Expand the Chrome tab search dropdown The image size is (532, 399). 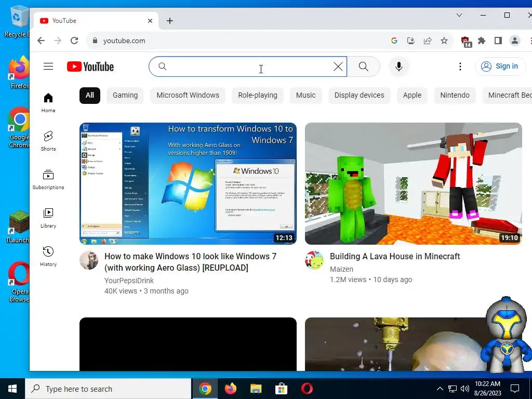pos(459,15)
